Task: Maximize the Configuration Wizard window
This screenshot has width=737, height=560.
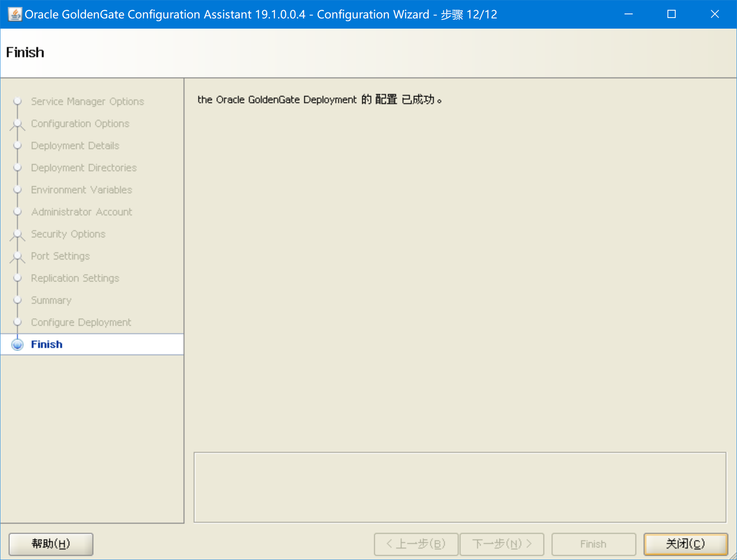Action: point(672,14)
